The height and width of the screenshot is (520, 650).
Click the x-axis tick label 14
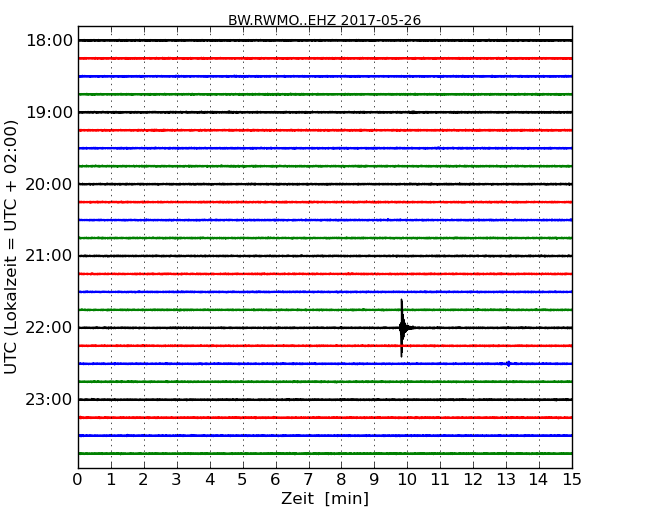[x=538, y=479]
